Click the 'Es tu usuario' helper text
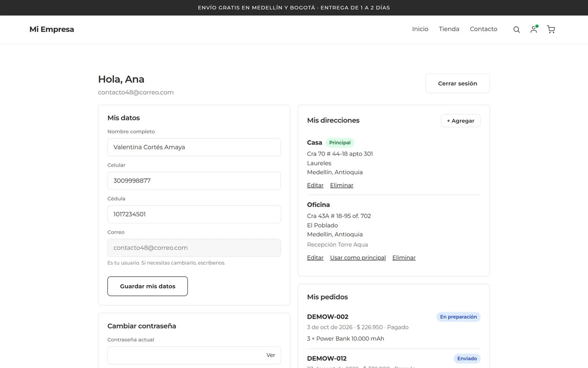The width and height of the screenshot is (588, 368). (166, 263)
